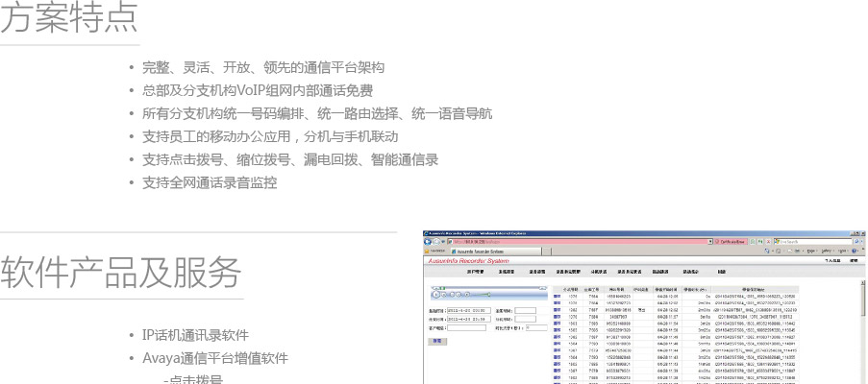Click the red stop icon in browser

(769, 243)
